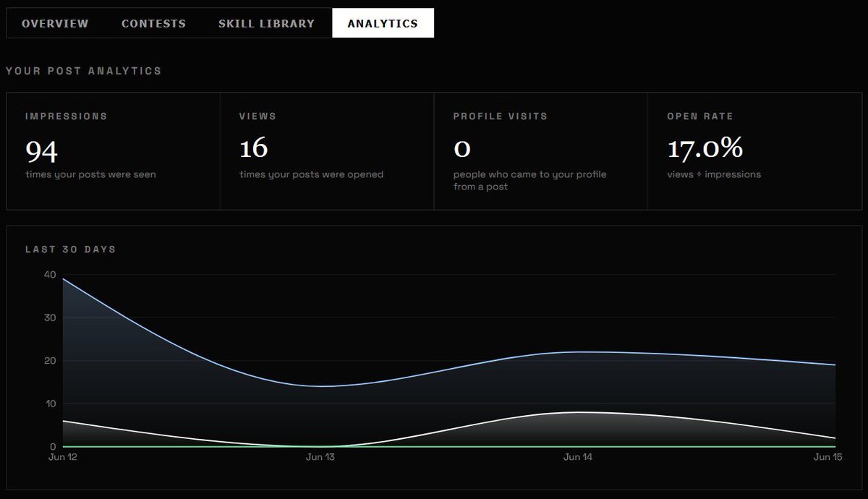Image resolution: width=868 pixels, height=499 pixels.
Task: Click 'people who came to your profile' caption
Action: click(x=529, y=180)
